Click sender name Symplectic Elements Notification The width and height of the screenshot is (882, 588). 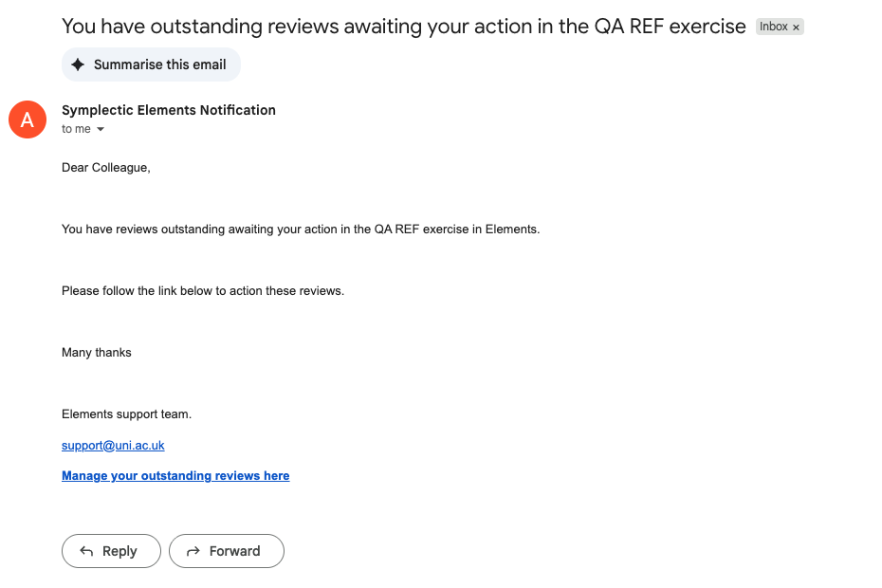pyautogui.click(x=169, y=110)
